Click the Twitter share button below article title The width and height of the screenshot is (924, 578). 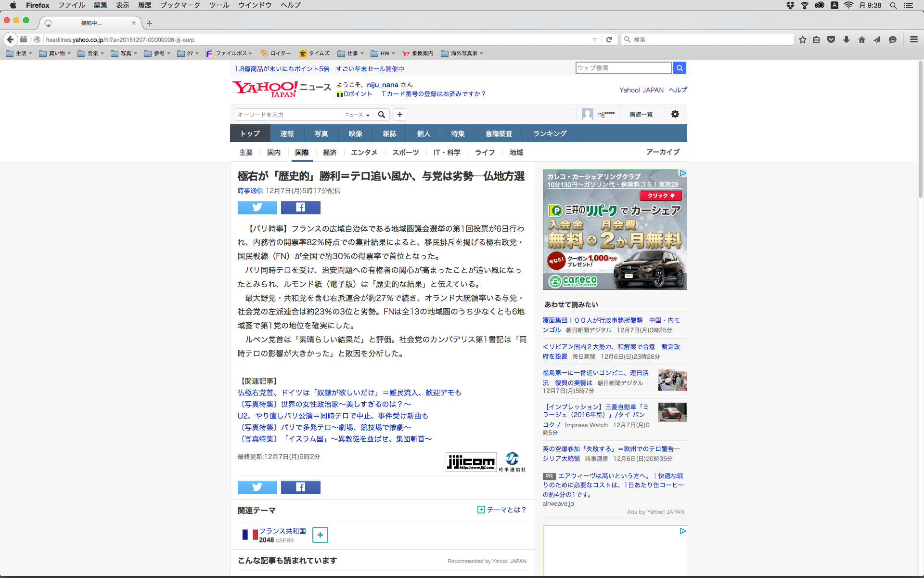[x=257, y=208]
